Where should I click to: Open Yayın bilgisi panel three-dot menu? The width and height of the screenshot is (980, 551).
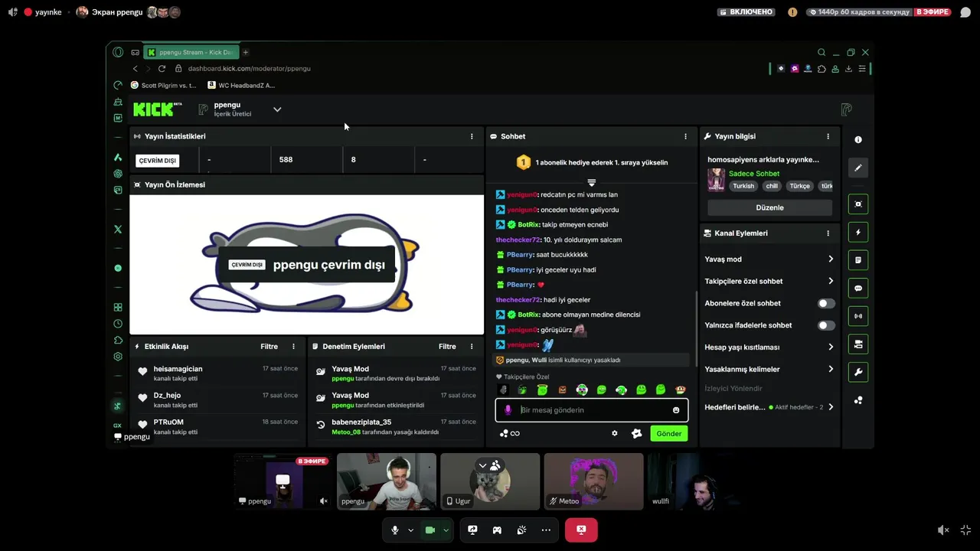point(828,136)
